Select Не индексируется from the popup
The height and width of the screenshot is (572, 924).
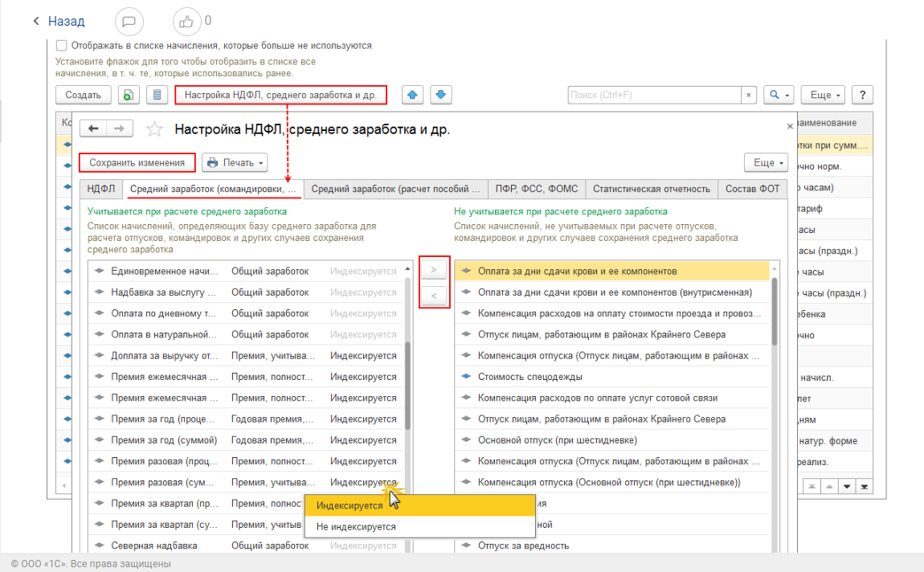click(356, 527)
